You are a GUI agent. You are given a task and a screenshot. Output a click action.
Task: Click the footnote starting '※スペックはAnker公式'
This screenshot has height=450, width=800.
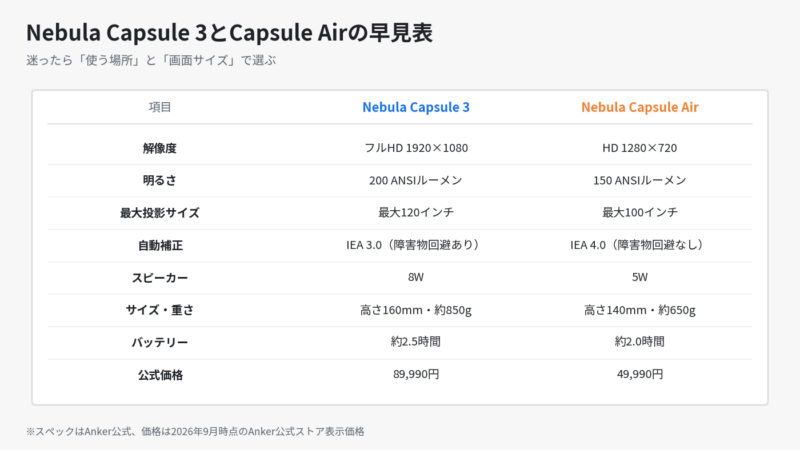[195, 432]
